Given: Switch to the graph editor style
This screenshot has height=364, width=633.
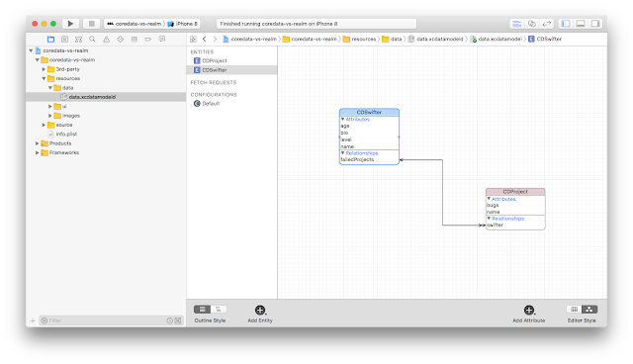Looking at the screenshot, I should 589,310.
